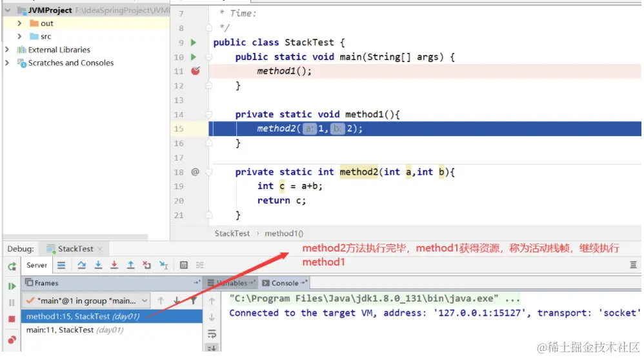Screen dimensions: 644x358
Task: Collapse the JVMProject root node
Action: coord(7,10)
